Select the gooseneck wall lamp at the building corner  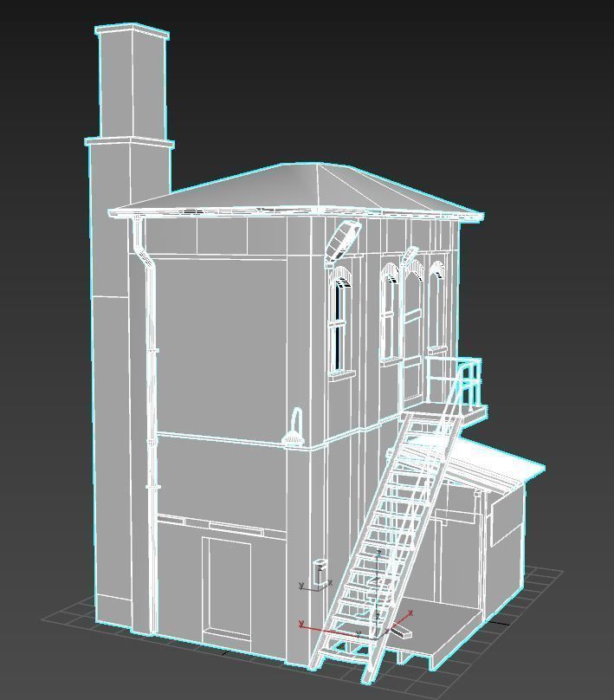[x=294, y=428]
